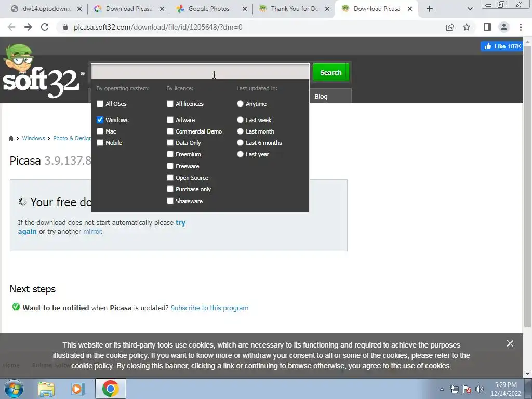The width and height of the screenshot is (532, 399).
Task: Show hidden system tray icons
Action: click(x=442, y=389)
